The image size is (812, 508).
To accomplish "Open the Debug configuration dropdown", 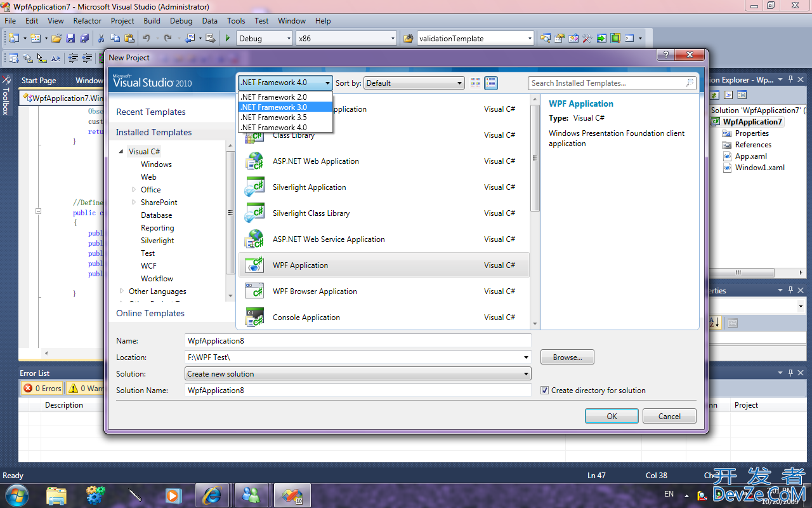I will click(x=265, y=38).
